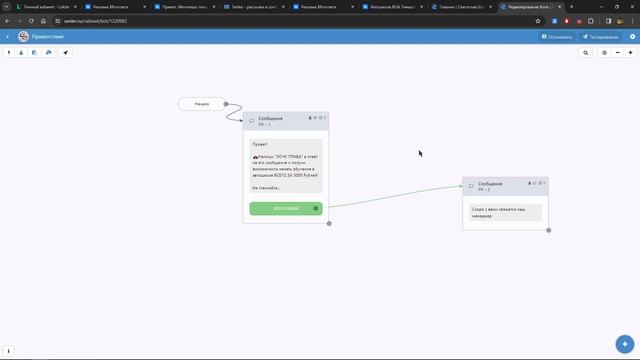The image size is (640, 360).
Task: Click the arrow/send icon in left toolbar
Action: pyautogui.click(x=66, y=53)
